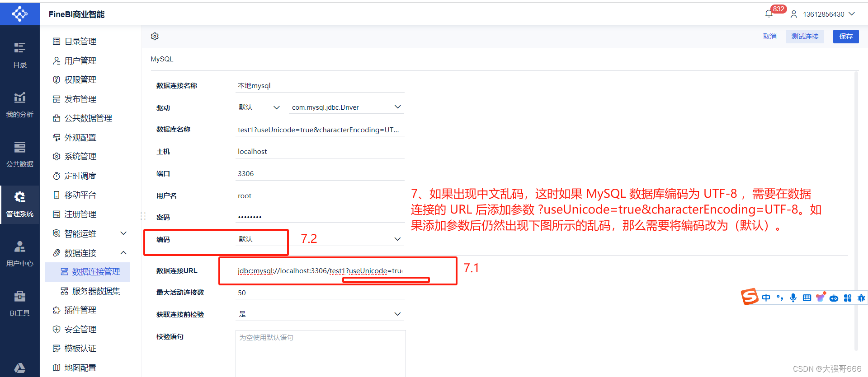
Task: Click the 测试连接 button
Action: coord(805,37)
